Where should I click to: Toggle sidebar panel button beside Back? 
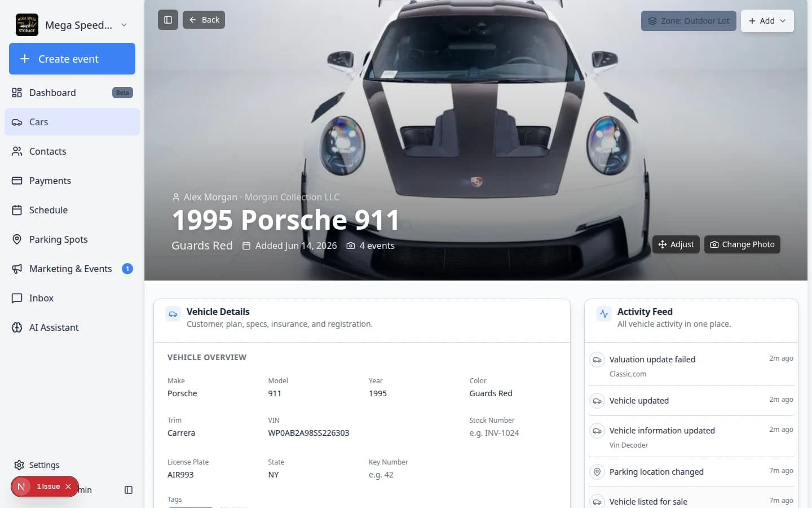click(x=168, y=20)
